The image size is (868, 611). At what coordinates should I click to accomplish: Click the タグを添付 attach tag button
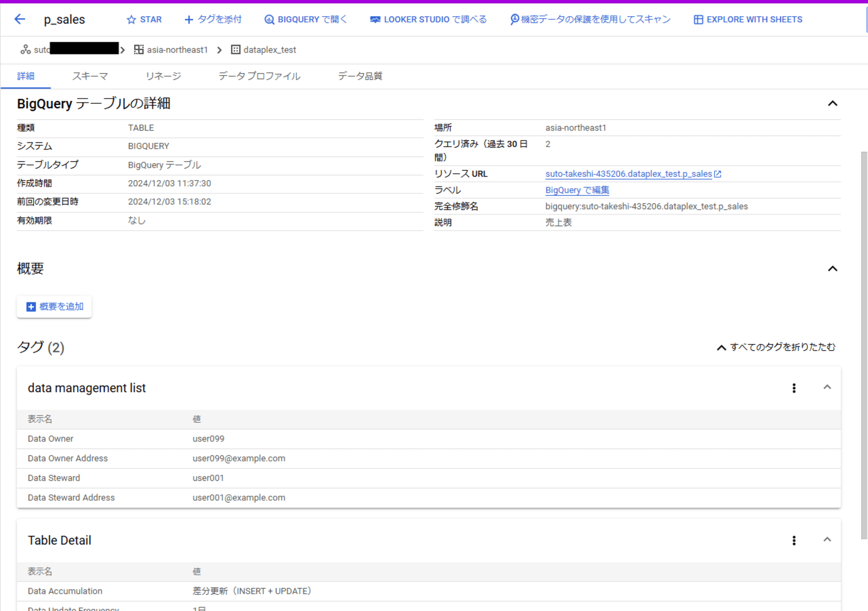tap(213, 20)
